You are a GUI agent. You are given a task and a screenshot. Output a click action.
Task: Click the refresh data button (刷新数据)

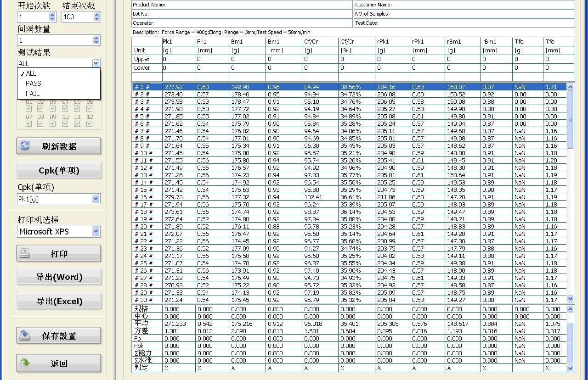pos(59,146)
